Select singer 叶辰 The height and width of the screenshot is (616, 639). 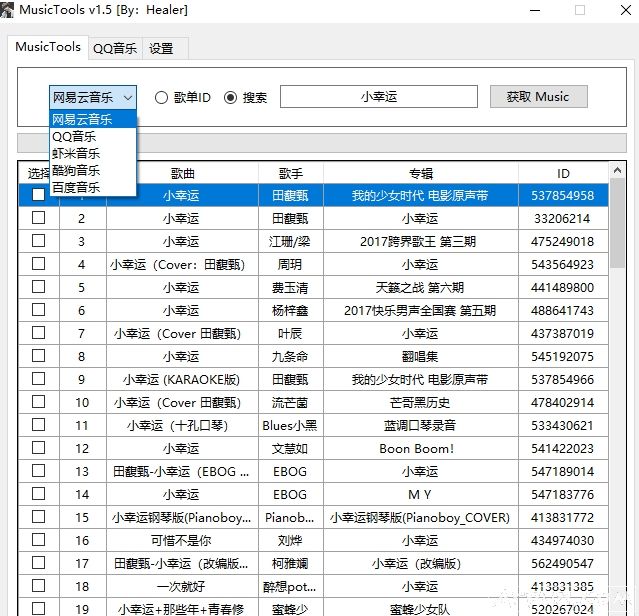(x=291, y=334)
